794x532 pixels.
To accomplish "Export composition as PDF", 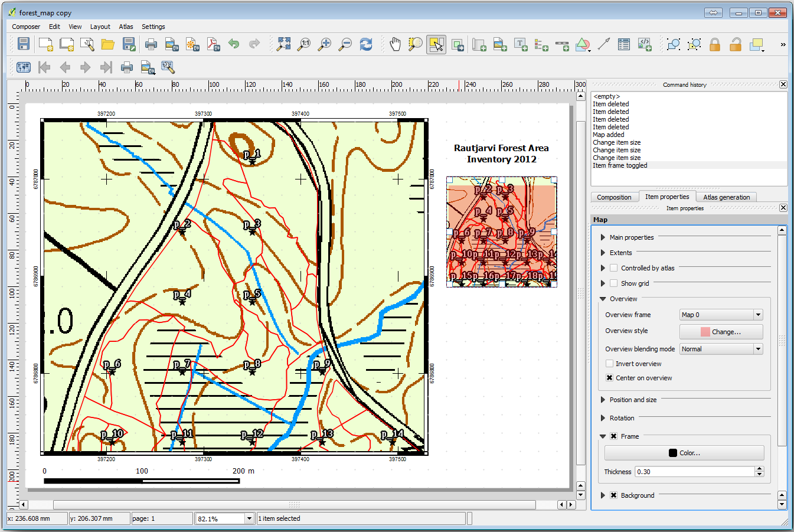I will click(x=213, y=44).
